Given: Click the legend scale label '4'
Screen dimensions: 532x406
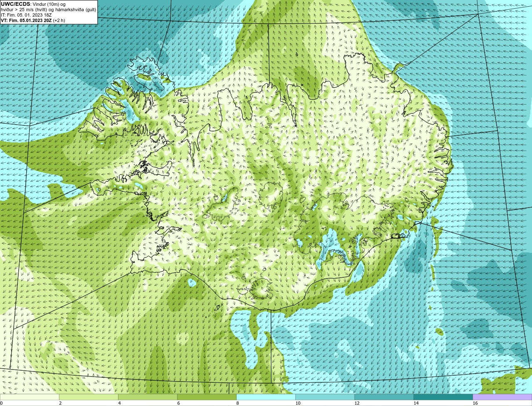Looking at the screenshot, I should [x=119, y=403].
